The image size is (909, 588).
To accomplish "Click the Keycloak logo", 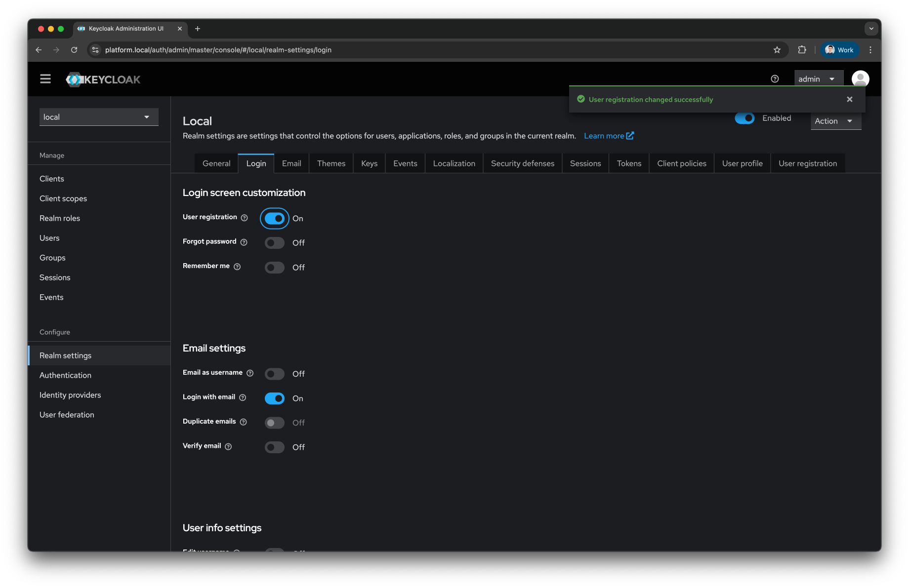I will (103, 79).
